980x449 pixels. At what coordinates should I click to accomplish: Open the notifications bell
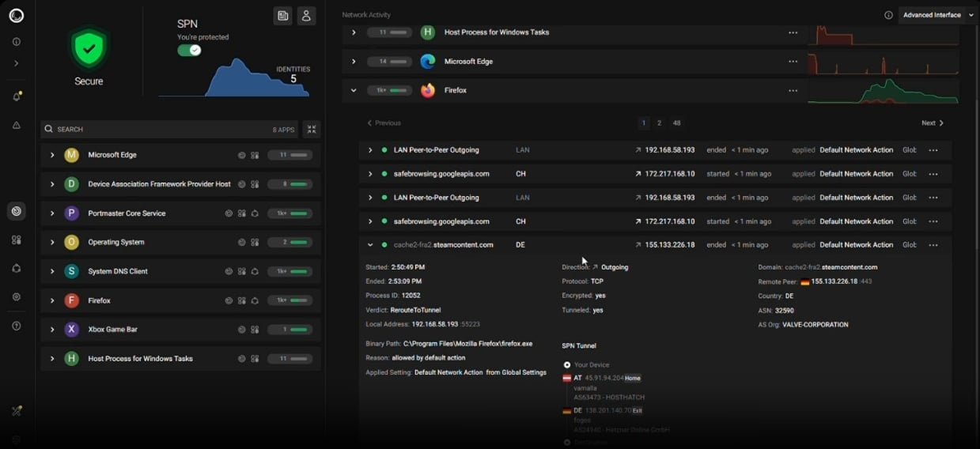(17, 96)
